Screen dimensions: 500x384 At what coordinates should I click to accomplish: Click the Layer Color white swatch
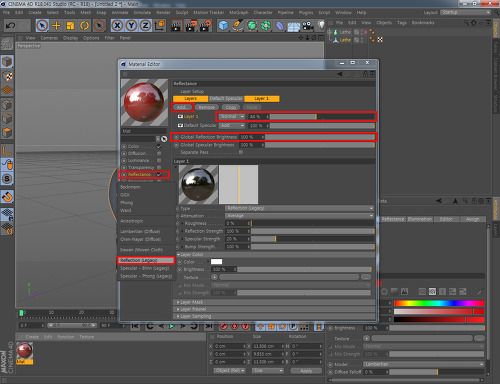216,262
